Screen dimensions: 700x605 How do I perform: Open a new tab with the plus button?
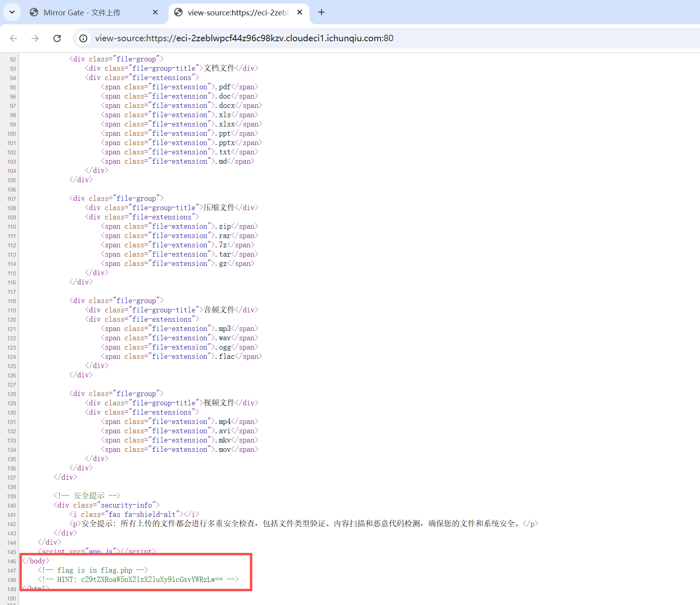(x=321, y=12)
